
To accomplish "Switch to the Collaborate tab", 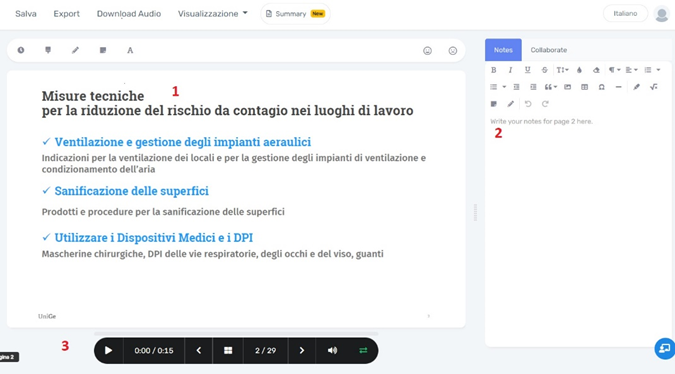I will (x=548, y=50).
